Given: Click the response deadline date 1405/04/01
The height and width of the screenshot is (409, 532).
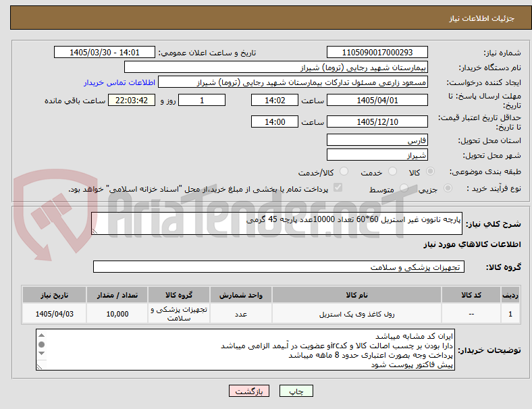Looking at the screenshot, I should [377, 100].
